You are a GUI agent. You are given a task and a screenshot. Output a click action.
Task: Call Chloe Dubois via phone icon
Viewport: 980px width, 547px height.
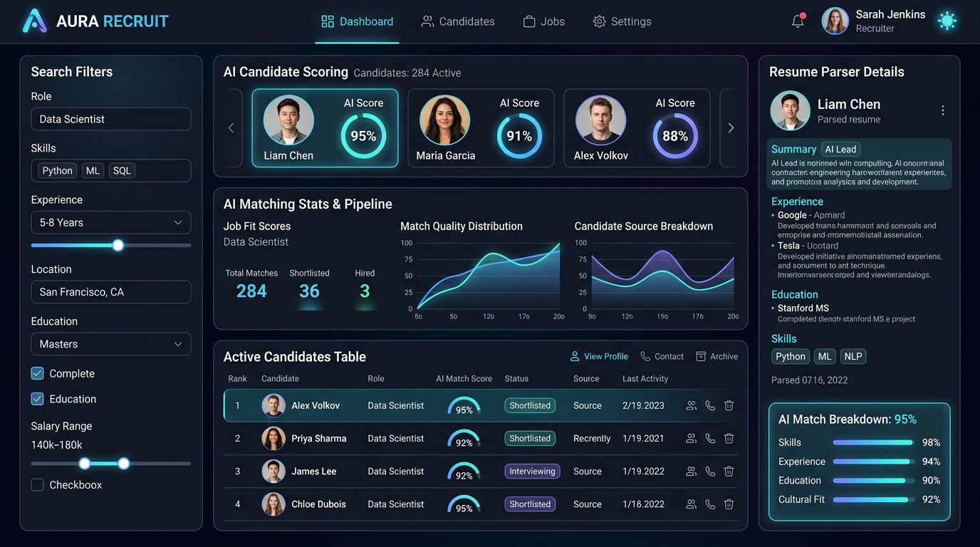tap(710, 504)
